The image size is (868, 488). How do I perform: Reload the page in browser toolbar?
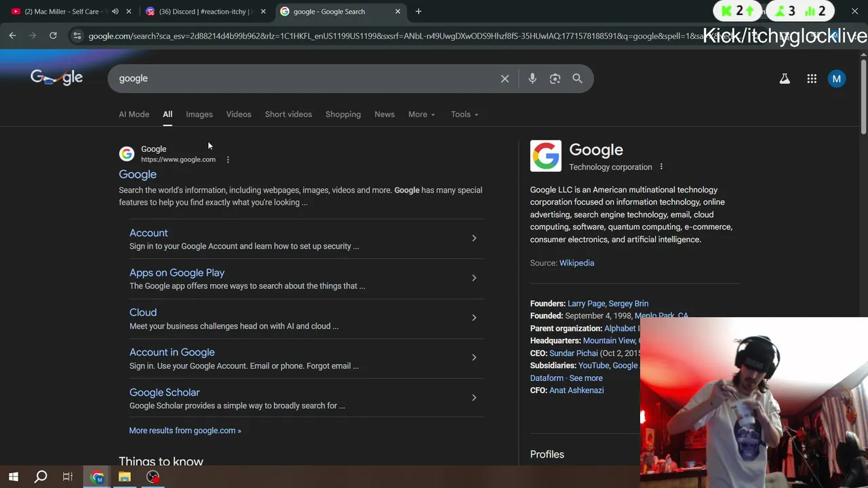(x=53, y=35)
